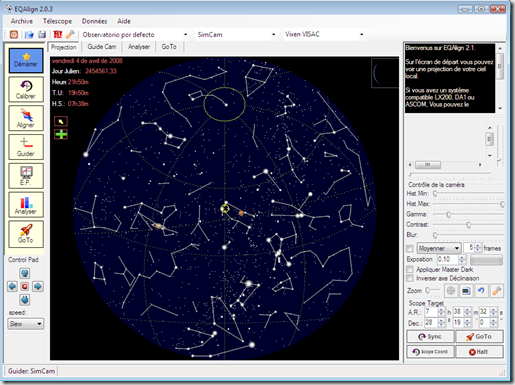Image resolution: width=515 pixels, height=385 pixels.
Task: Click the red calendar toolbar icon
Action: 58,34
